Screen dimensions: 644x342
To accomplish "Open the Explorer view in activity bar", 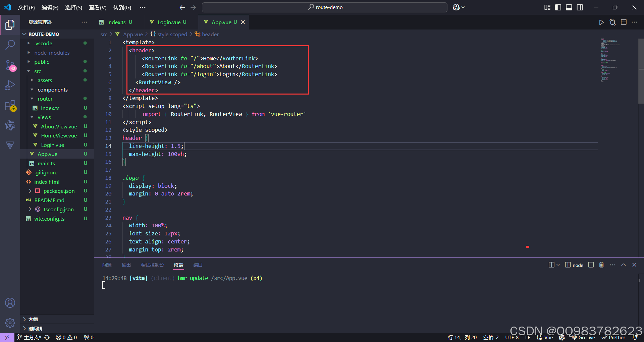I will click(10, 24).
